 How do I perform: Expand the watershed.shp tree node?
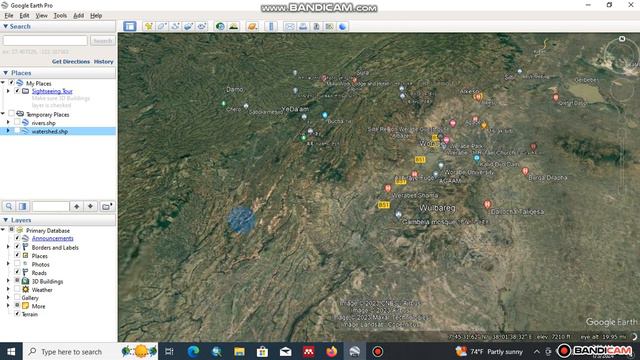(8, 131)
